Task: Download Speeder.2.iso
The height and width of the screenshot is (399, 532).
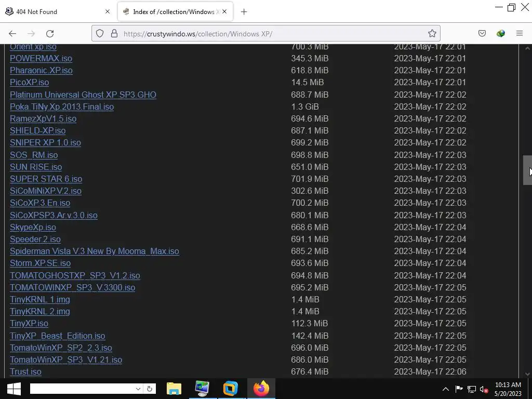Action: point(35,239)
